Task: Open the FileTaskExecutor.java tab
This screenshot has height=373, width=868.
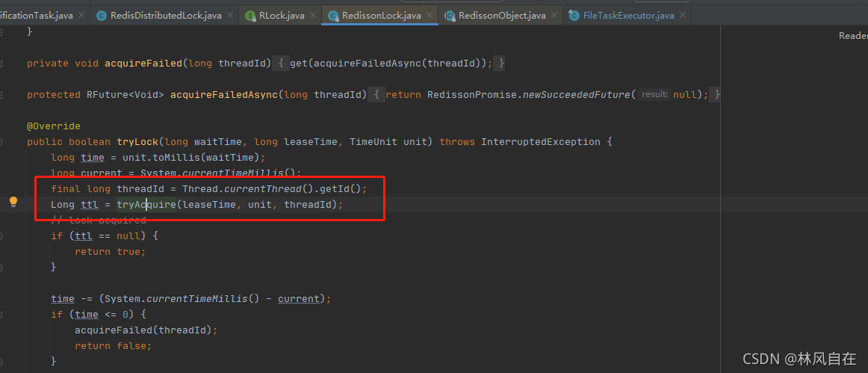Action: click(x=627, y=16)
